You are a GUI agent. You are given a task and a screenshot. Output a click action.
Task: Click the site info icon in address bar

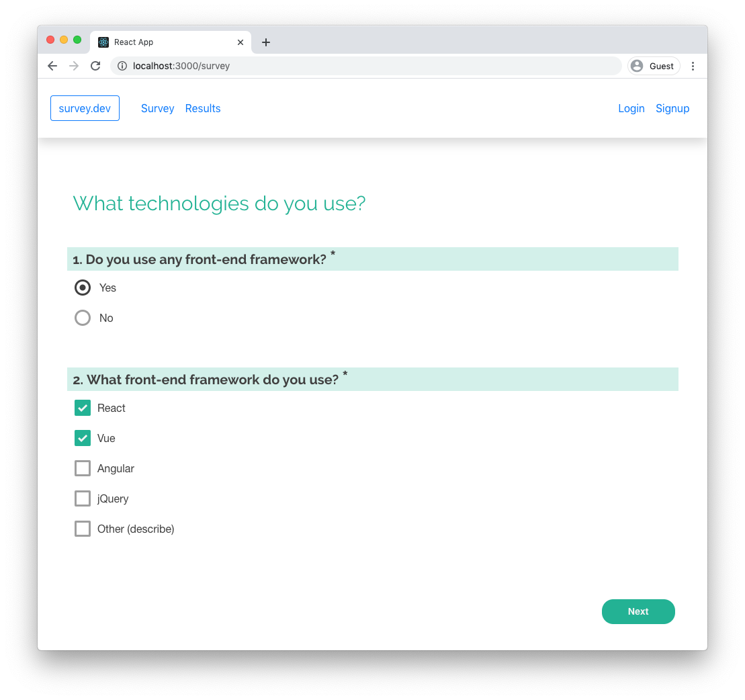[122, 66]
